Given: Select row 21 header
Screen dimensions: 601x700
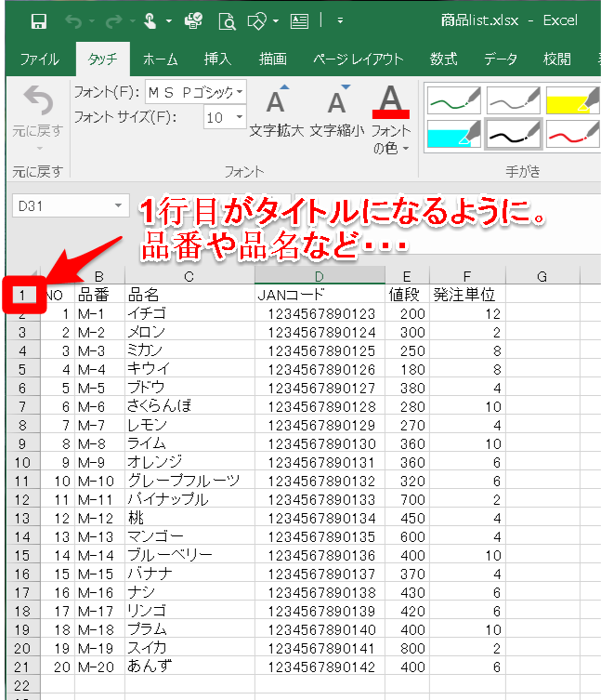Looking at the screenshot, I should [x=22, y=667].
